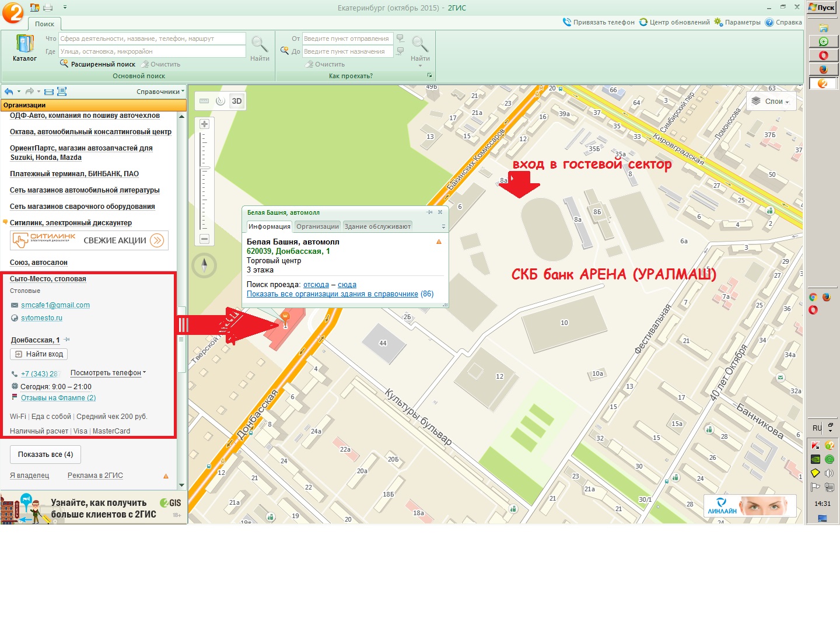
Task: Pin the Белая Башня info popup
Action: (429, 212)
